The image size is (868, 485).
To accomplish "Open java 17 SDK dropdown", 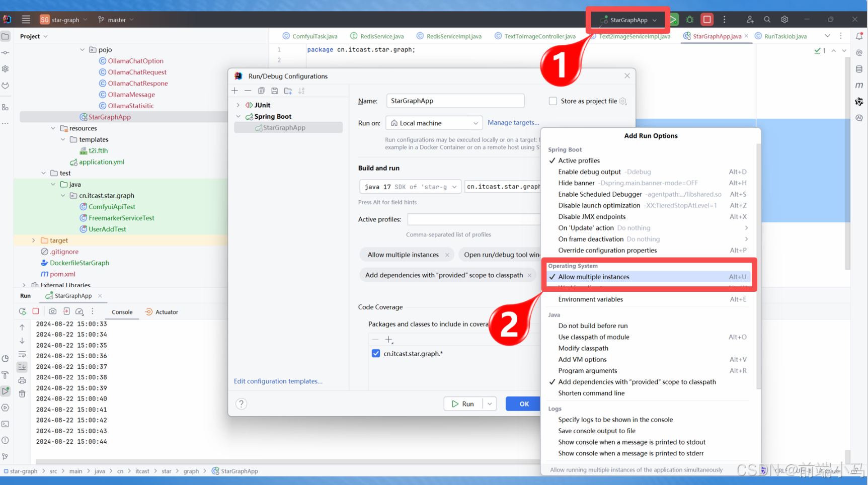I will pyautogui.click(x=410, y=187).
